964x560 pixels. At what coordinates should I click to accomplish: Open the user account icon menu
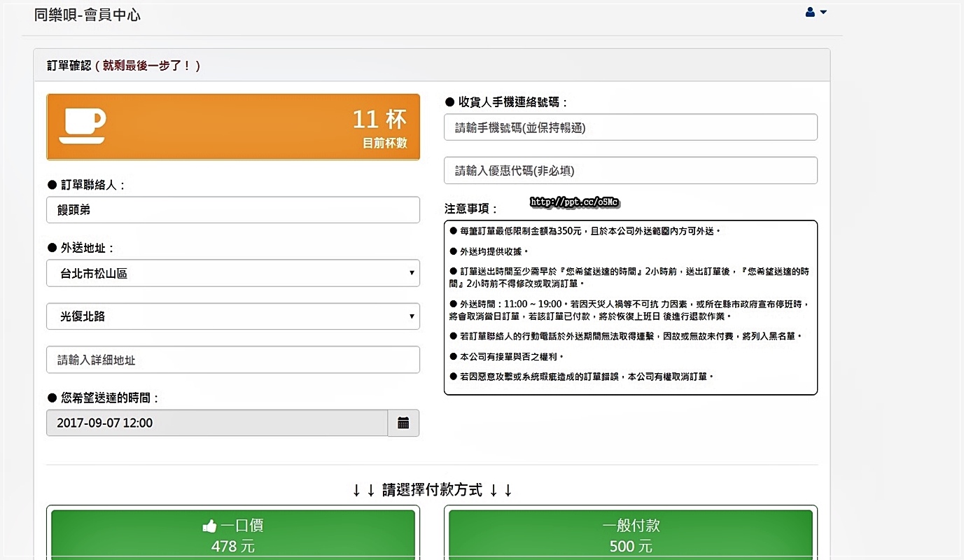tap(810, 12)
